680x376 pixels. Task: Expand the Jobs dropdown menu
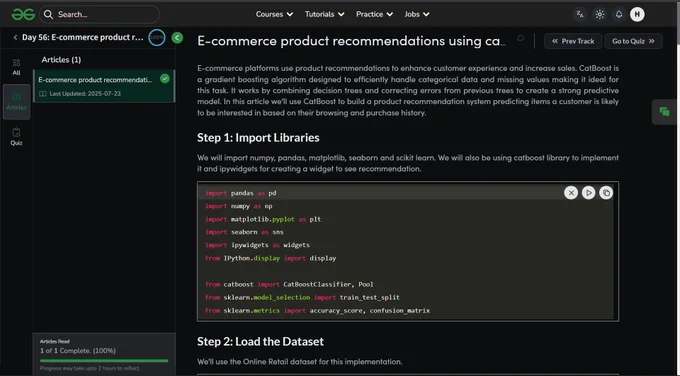click(417, 14)
